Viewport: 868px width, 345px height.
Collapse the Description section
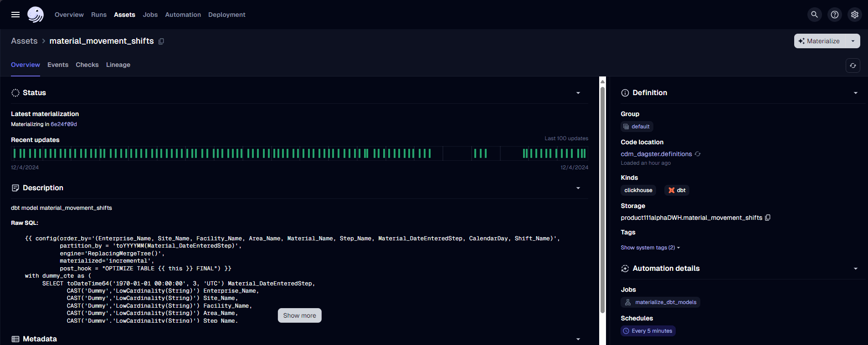pos(578,188)
